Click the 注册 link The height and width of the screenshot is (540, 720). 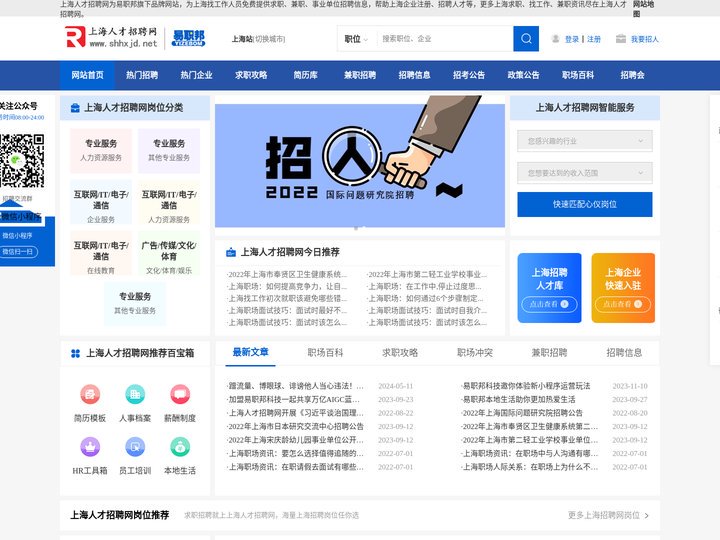[594, 39]
